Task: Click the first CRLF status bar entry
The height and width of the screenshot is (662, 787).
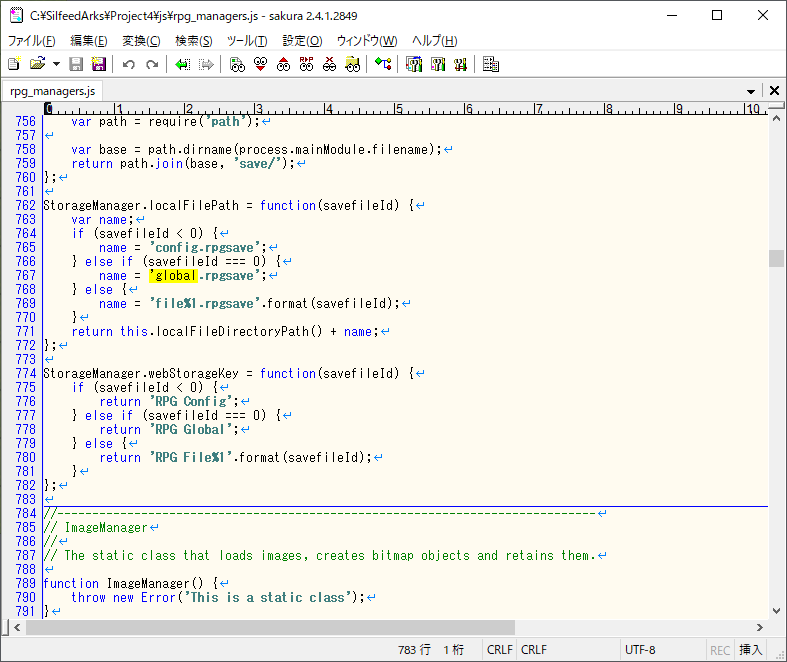Action: tap(500, 650)
